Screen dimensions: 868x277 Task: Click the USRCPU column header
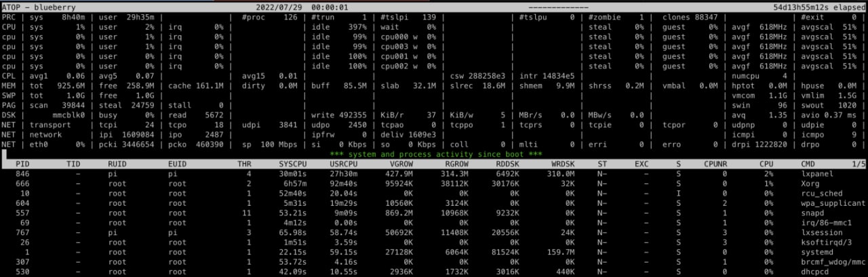[344, 164]
